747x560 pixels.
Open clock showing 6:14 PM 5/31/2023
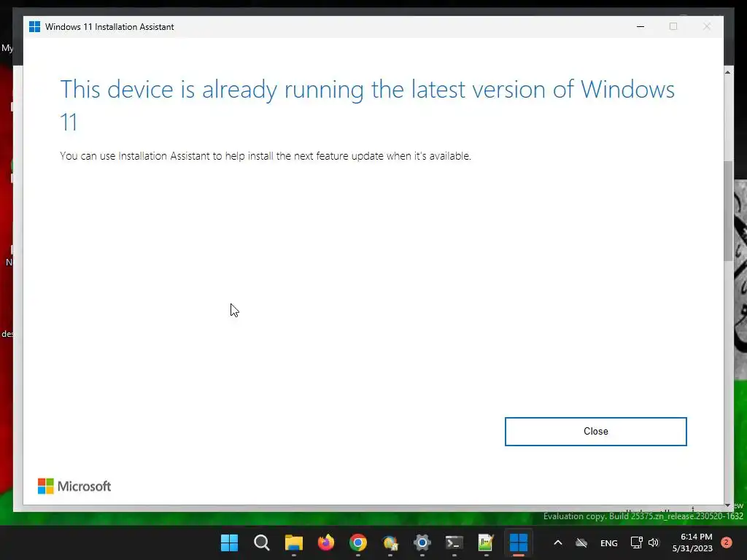click(692, 542)
